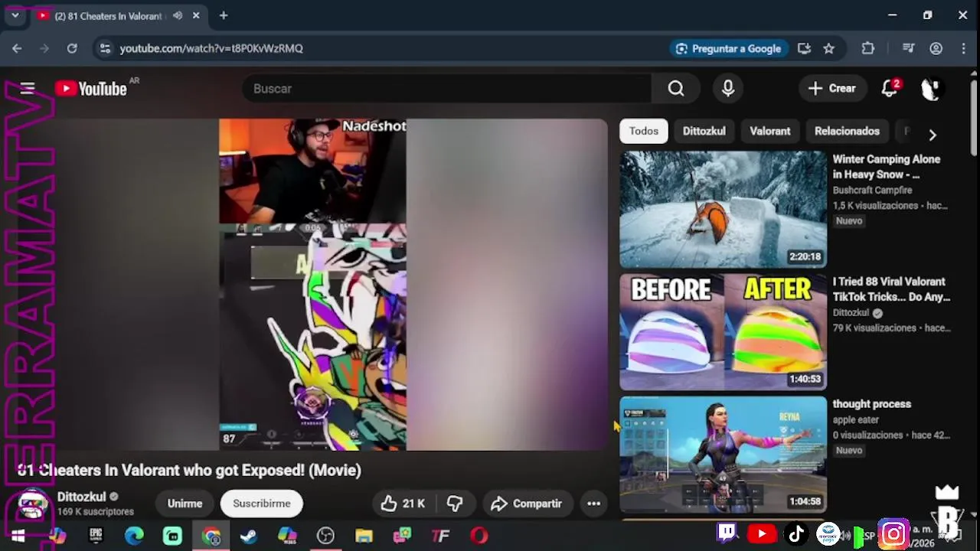The width and height of the screenshot is (980, 551).
Task: Like the video (21 K)
Action: (x=403, y=504)
